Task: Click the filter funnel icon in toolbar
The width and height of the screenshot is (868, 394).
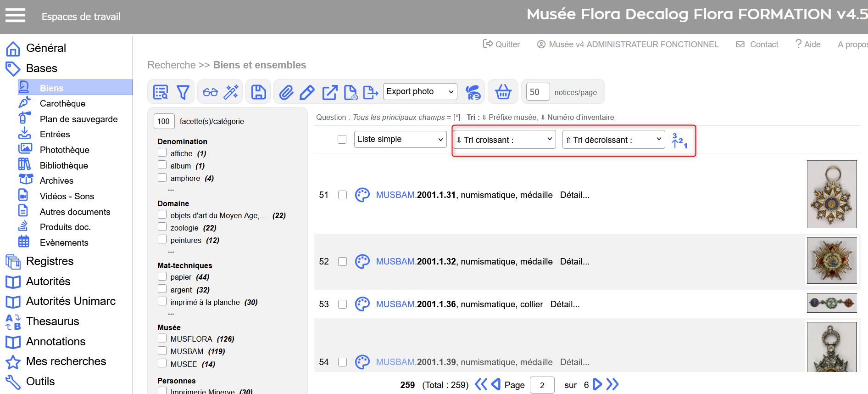Action: pos(183,92)
